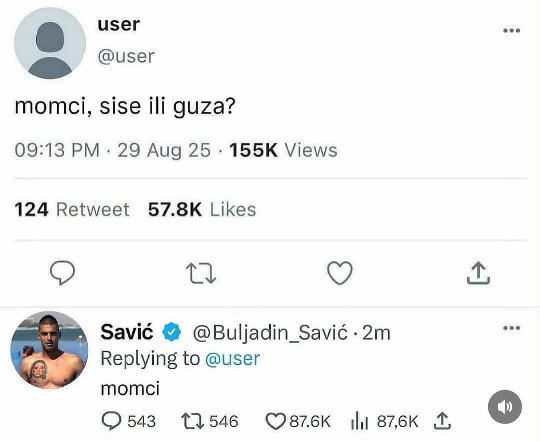Click the reply bubble icon under main tweet
This screenshot has height=441, width=540.
click(x=62, y=273)
